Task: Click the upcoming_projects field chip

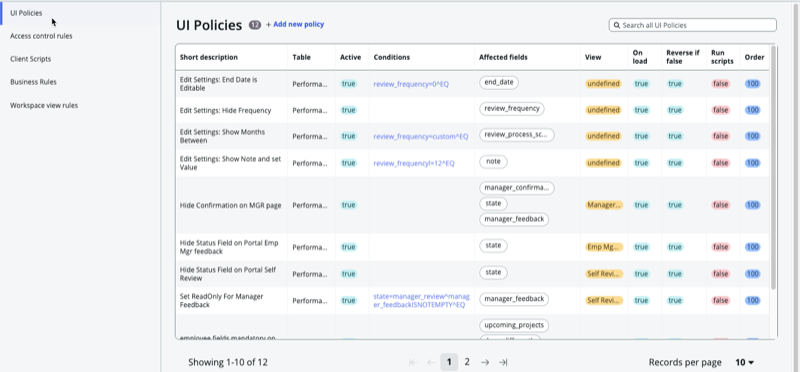Action: pyautogui.click(x=514, y=326)
